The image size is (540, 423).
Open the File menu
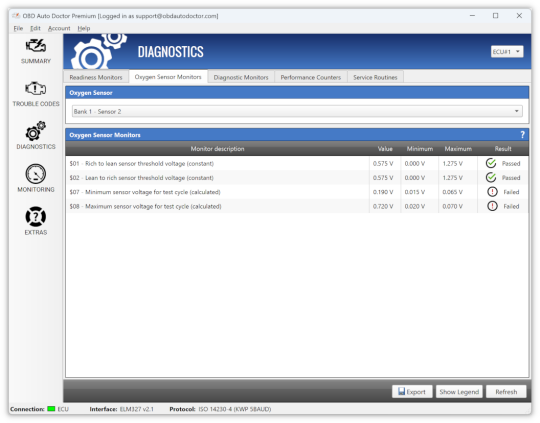click(x=18, y=28)
